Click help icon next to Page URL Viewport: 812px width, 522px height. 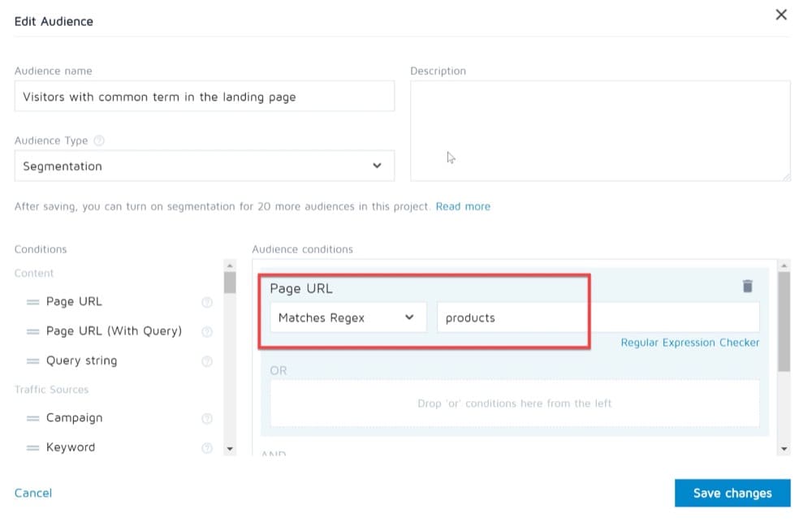(x=207, y=302)
